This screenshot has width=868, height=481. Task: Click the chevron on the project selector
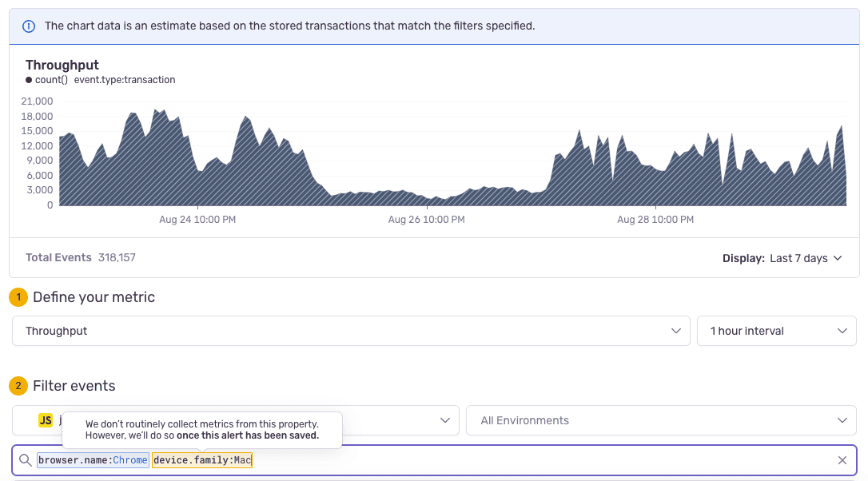coord(447,419)
